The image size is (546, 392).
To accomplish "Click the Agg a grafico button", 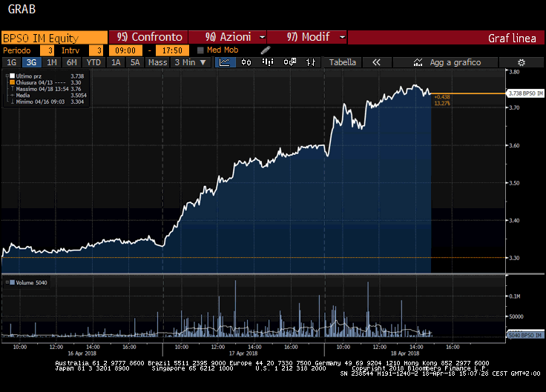I will [x=445, y=62].
